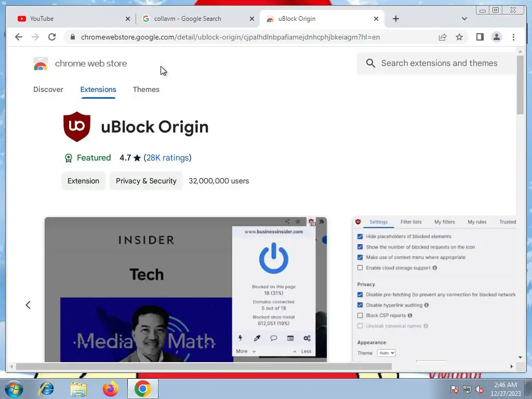Click the Chrome taskbar icon

(x=142, y=389)
